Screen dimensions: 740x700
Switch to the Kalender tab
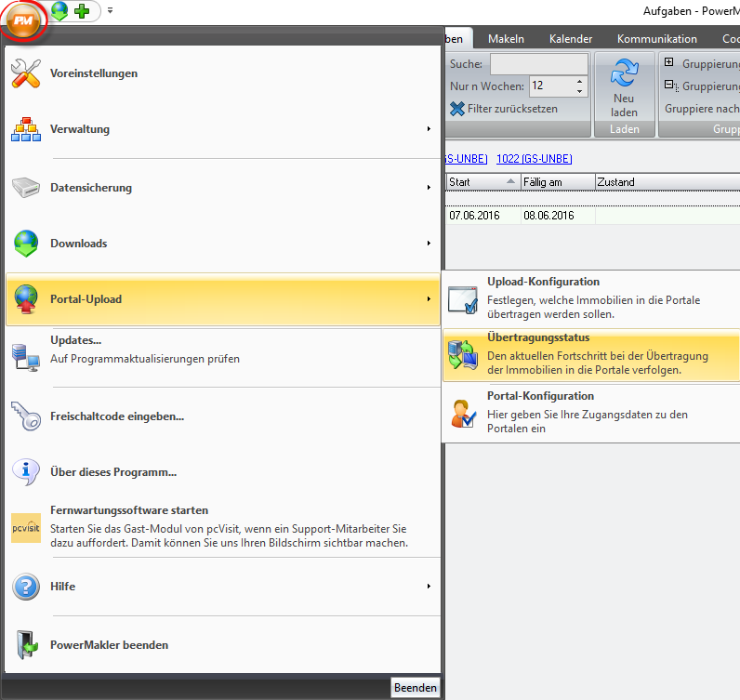click(x=571, y=39)
